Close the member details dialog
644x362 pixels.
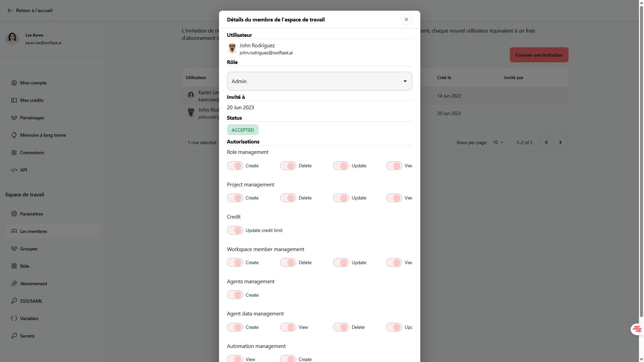tap(406, 19)
